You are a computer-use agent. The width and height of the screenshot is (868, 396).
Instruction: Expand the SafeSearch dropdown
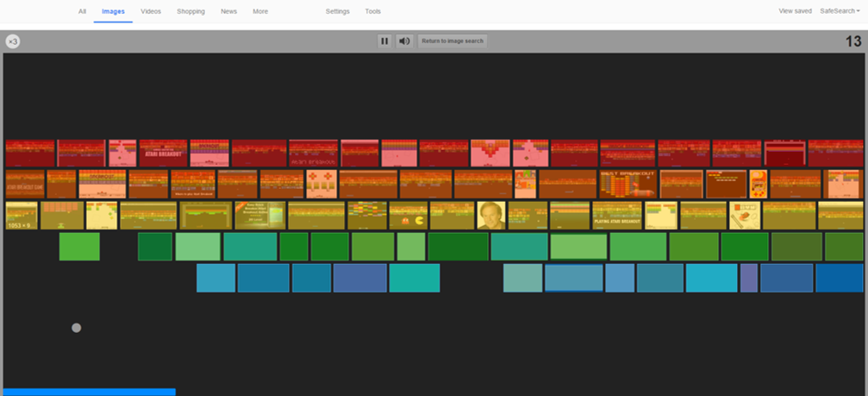pos(840,11)
